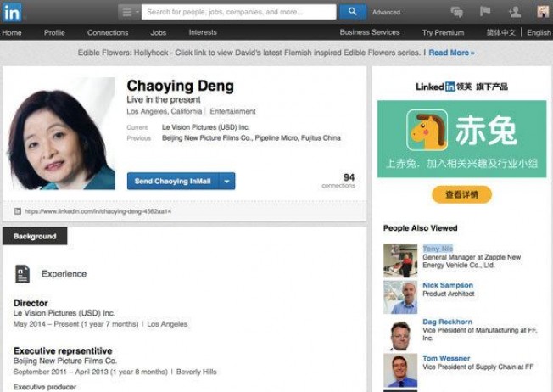The height and width of the screenshot is (392, 553).
Task: Go to the Home menu
Action: point(12,33)
